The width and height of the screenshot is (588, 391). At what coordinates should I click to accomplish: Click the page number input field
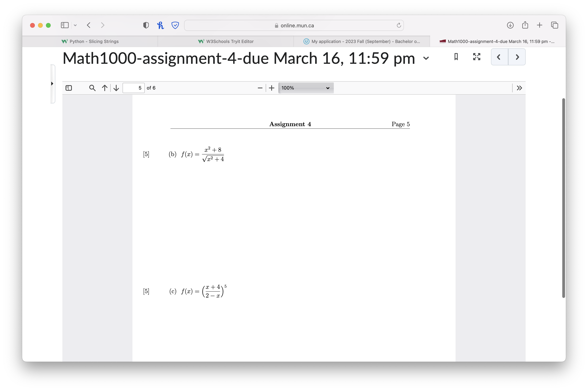134,88
